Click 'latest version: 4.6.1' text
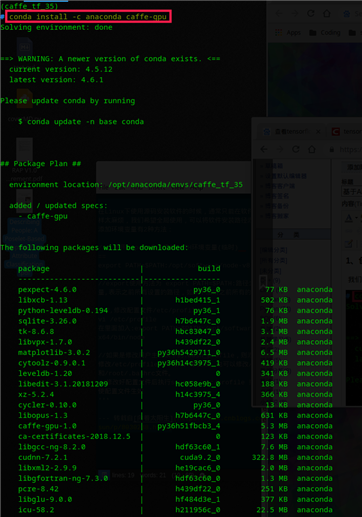The width and height of the screenshot is (362, 517). (x=56, y=80)
